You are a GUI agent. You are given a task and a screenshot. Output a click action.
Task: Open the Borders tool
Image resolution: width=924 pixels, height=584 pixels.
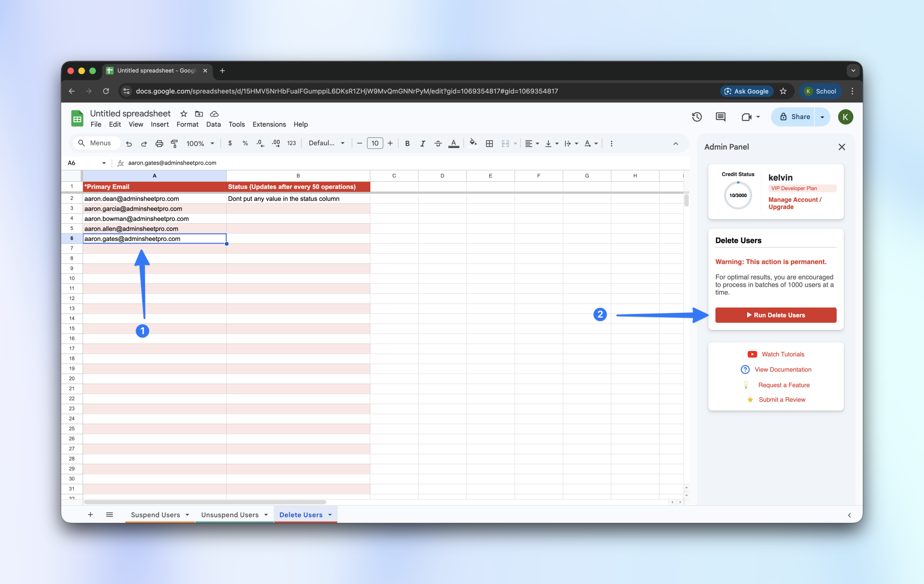(489, 144)
